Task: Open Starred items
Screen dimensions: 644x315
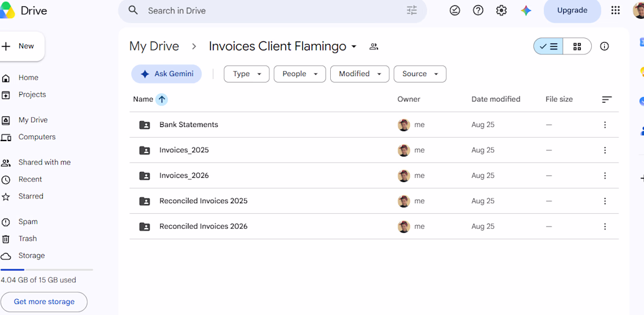Action: coord(31,196)
